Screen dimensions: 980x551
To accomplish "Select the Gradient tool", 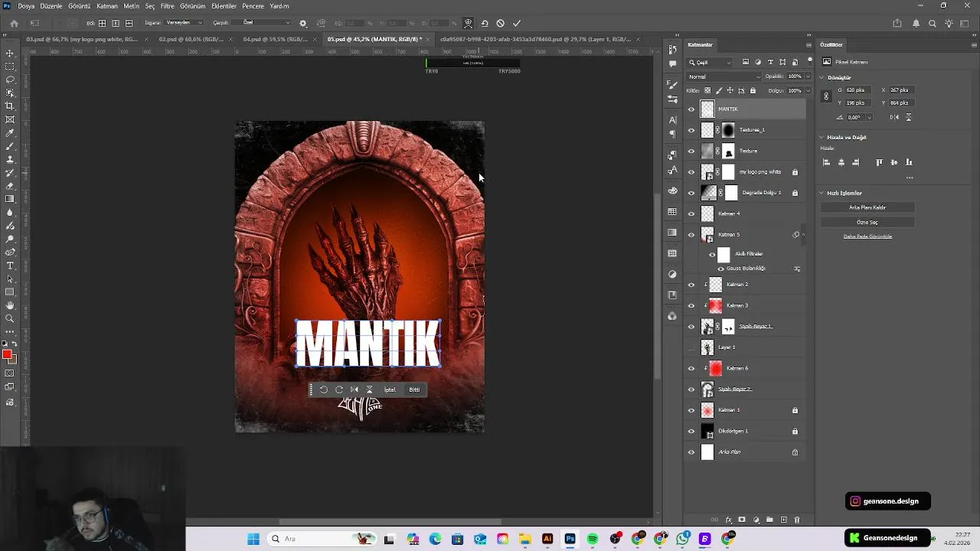I will 10,199.
